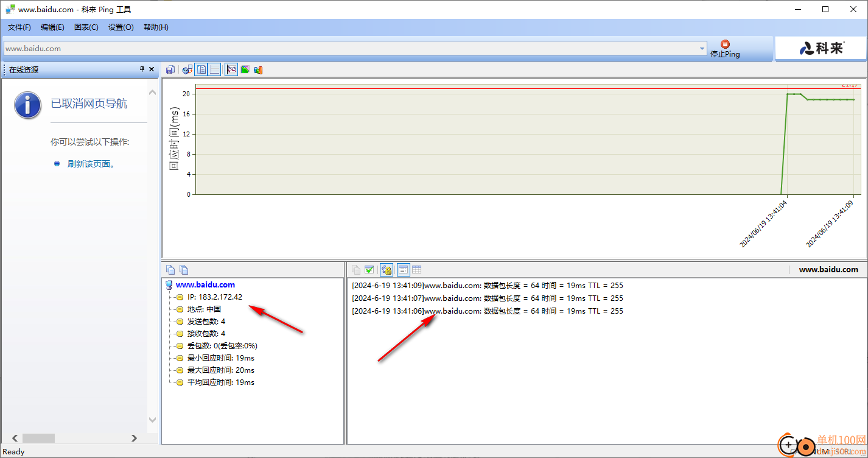Click first copy icon above summary tree

point(170,270)
